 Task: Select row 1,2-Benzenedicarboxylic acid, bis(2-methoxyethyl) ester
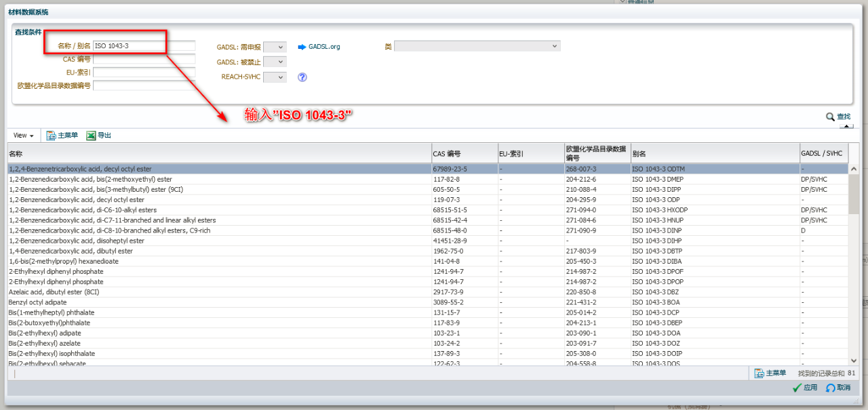pos(428,180)
